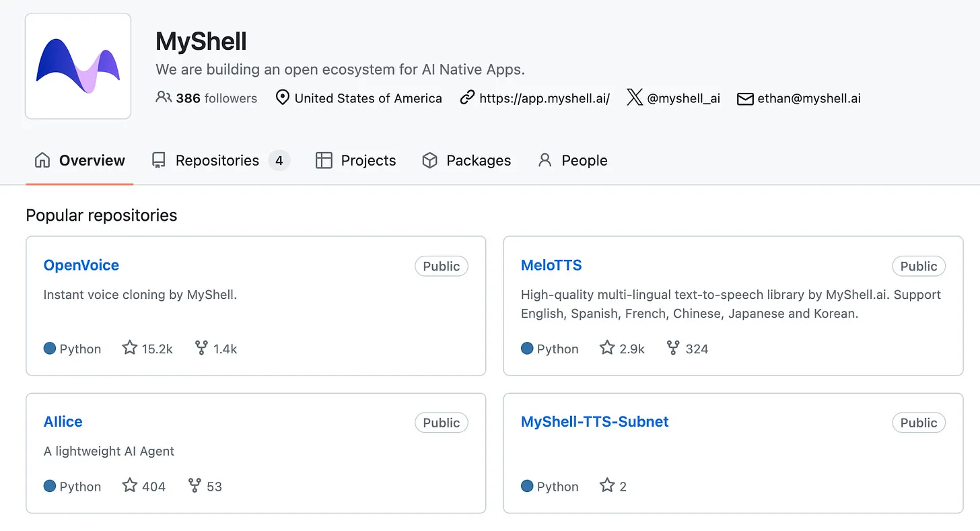Click the star icon on MeloTTS repository
The width and height of the screenshot is (980, 531).
(x=607, y=348)
